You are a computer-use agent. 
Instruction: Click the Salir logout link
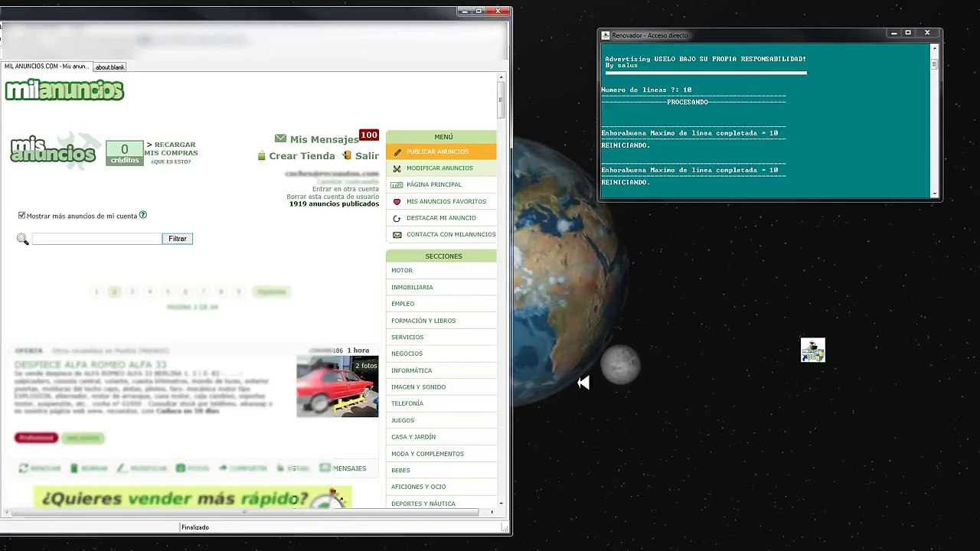click(367, 156)
